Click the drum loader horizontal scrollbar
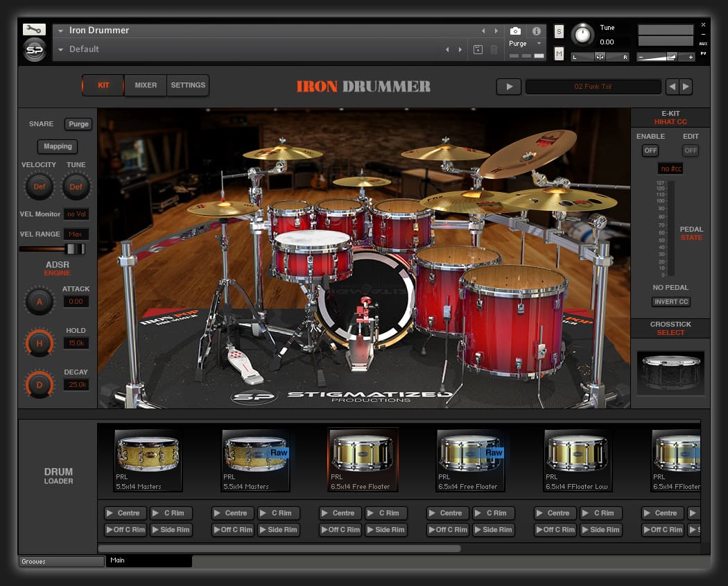 pyautogui.click(x=279, y=549)
